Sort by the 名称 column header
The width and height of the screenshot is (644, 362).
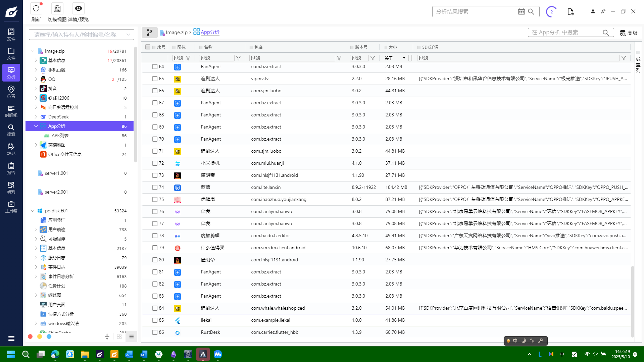click(208, 47)
